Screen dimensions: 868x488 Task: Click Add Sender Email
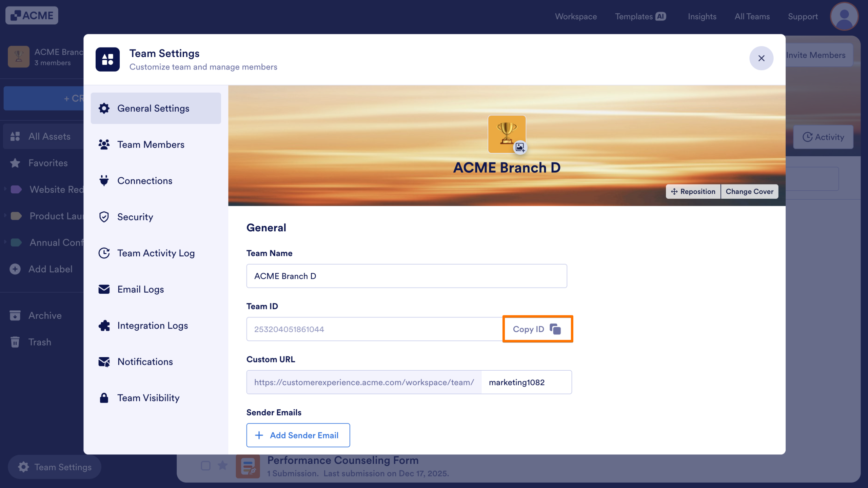point(298,435)
